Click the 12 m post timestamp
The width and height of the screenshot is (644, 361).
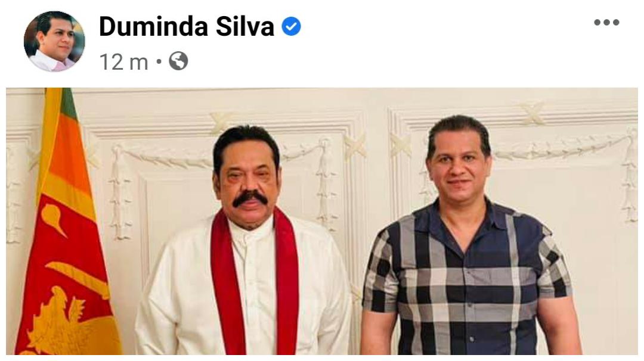(123, 62)
